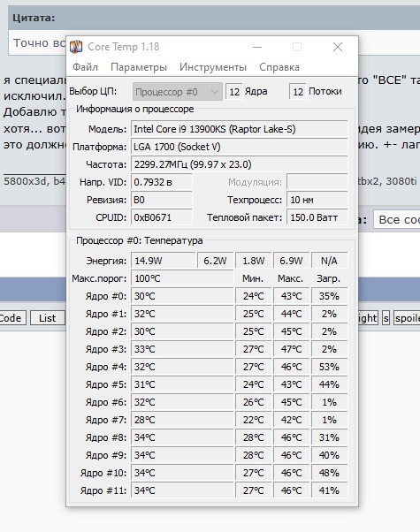This screenshot has width=420, height=532.
Task: Click Ядро #9 load value 40%
Action: pos(329,454)
